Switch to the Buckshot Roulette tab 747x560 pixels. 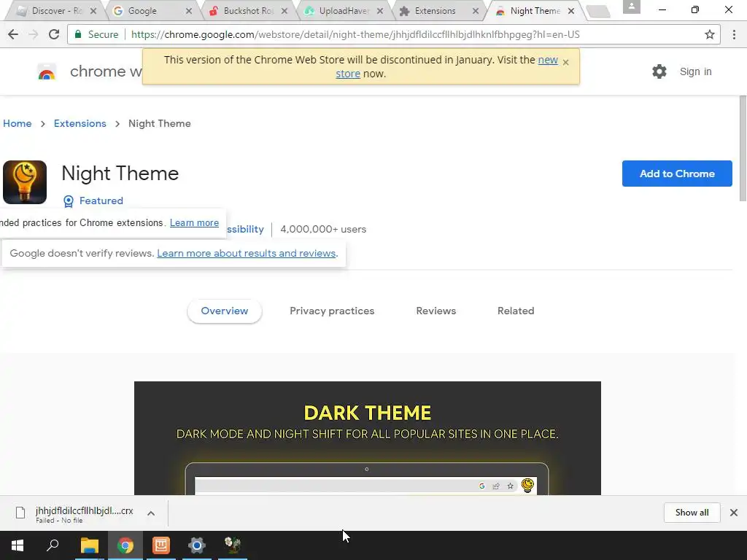(243, 10)
